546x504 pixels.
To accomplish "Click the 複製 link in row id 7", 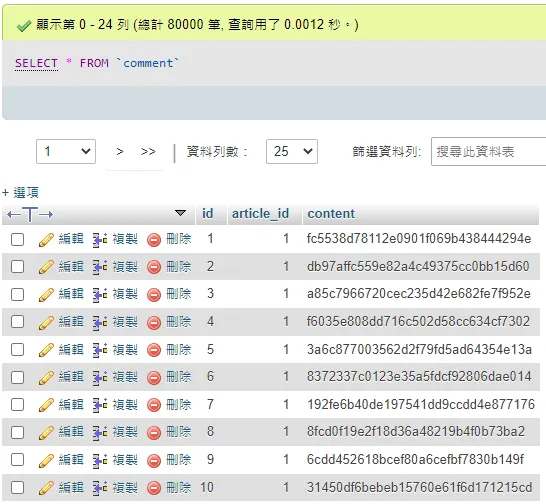I will [x=125, y=404].
